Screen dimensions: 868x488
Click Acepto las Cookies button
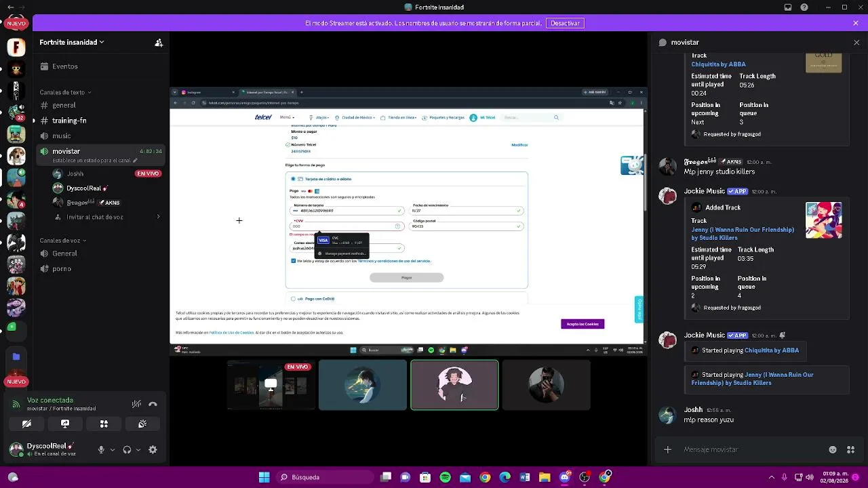[583, 324]
